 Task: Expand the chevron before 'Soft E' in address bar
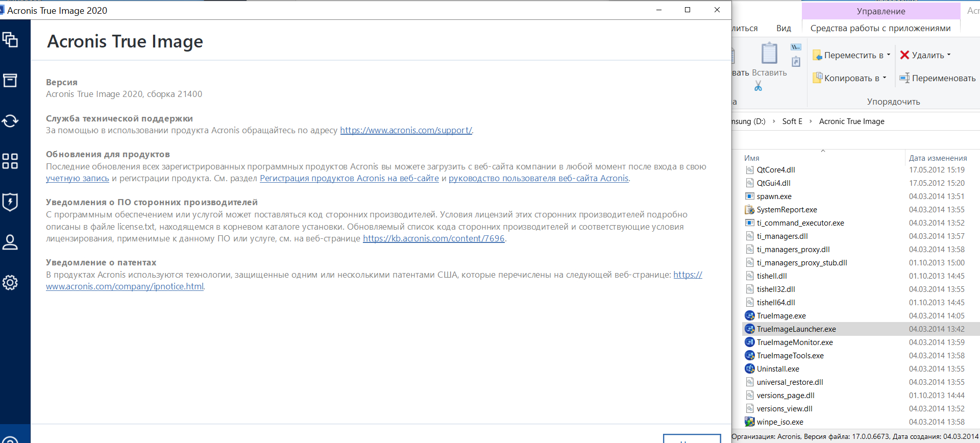(x=774, y=121)
